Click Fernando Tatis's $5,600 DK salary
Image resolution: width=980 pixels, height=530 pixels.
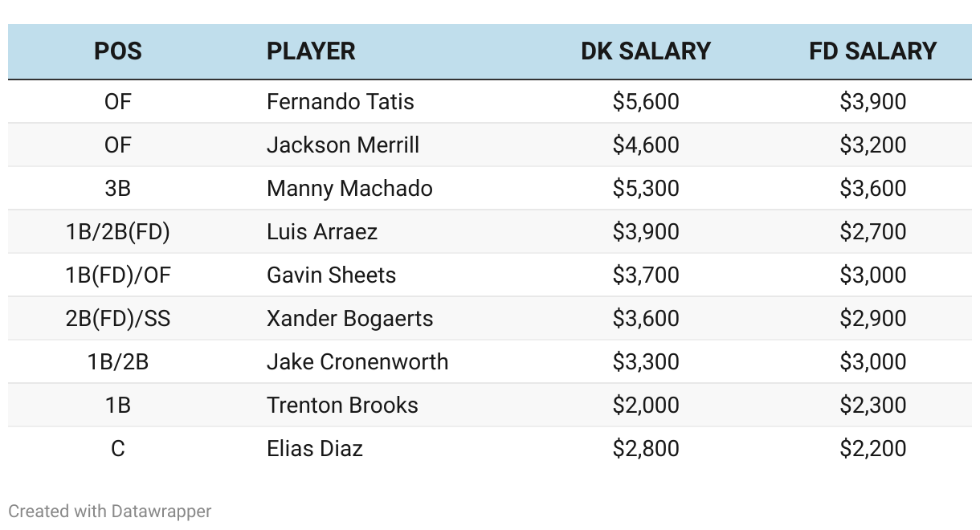646,102
